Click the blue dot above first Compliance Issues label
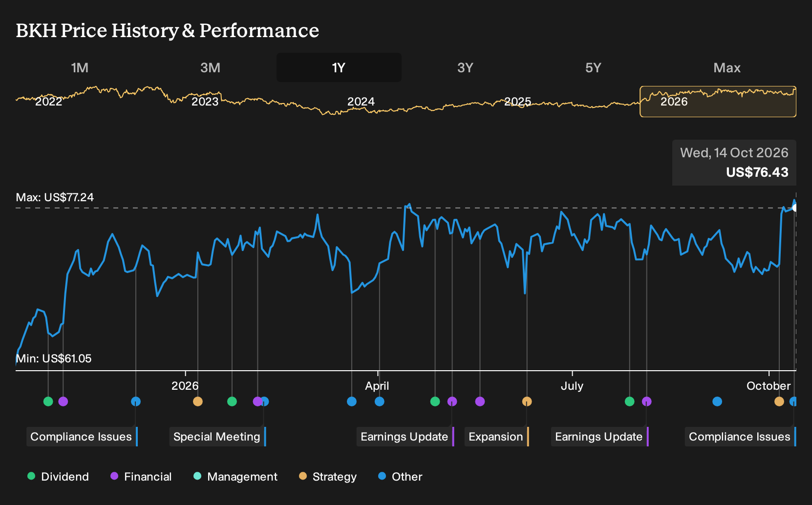The width and height of the screenshot is (812, 505). [x=136, y=401]
